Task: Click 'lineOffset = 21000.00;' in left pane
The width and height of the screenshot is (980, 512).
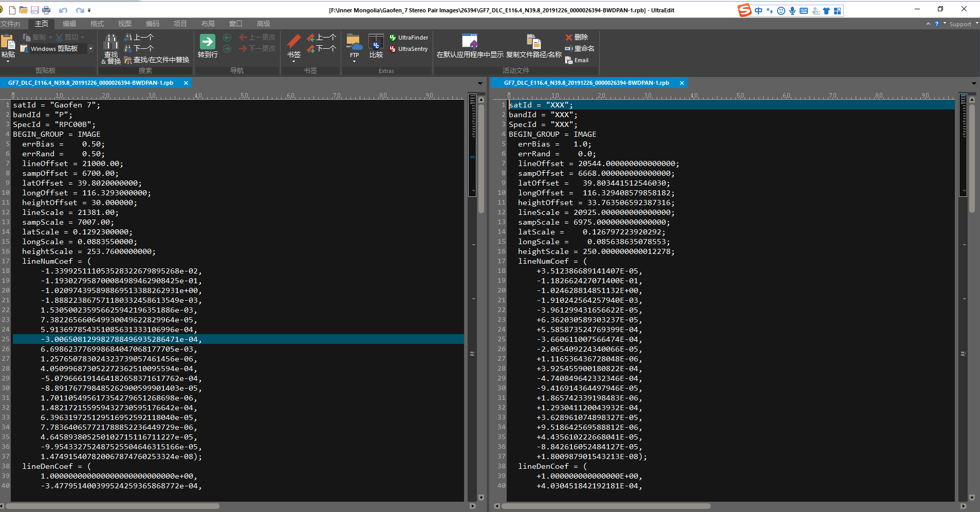Action: point(72,163)
